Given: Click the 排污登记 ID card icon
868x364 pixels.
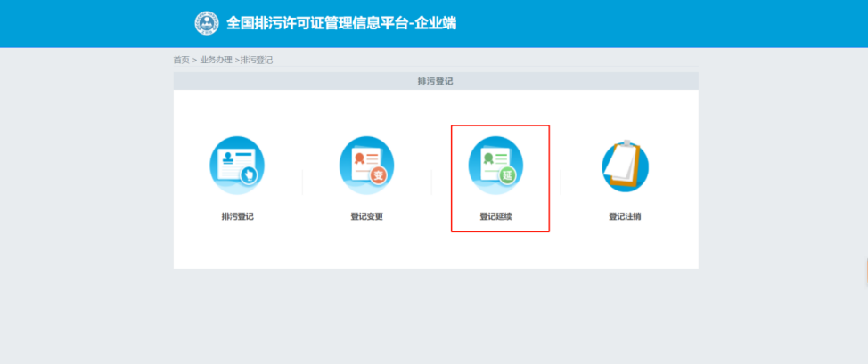Looking at the screenshot, I should [237, 166].
